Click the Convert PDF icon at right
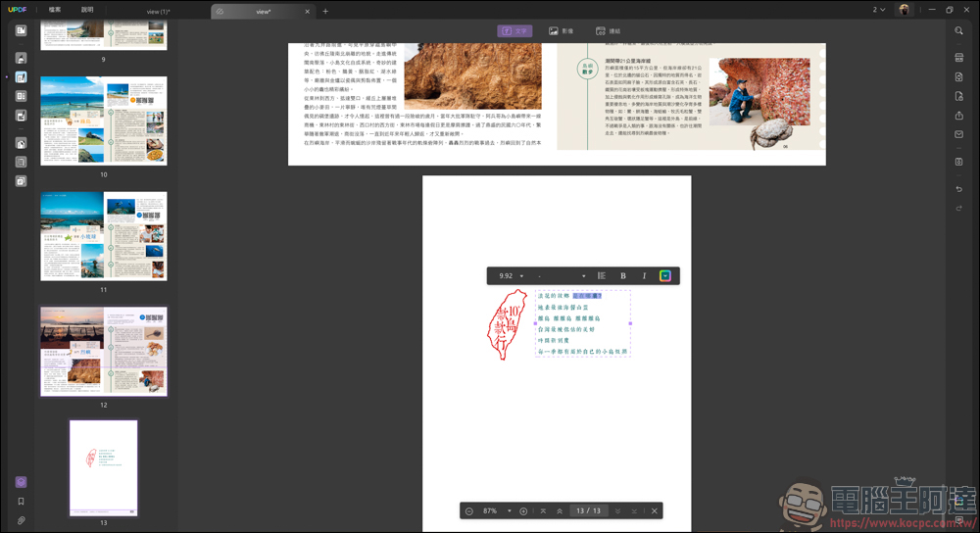 [x=958, y=77]
